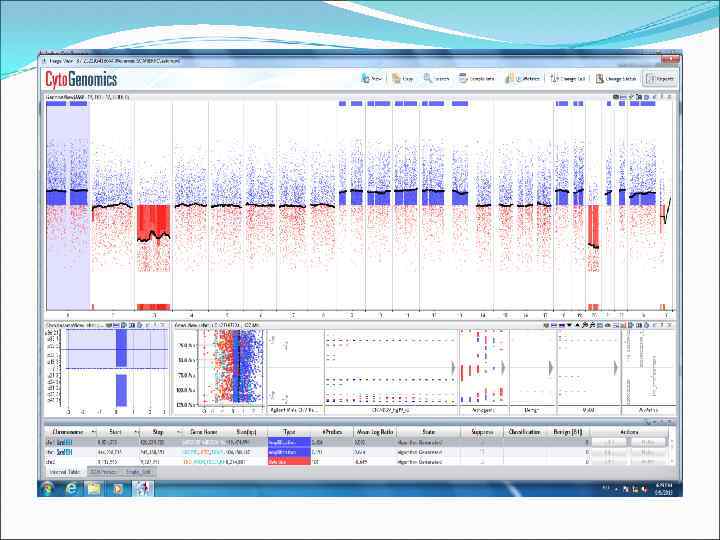Click the Artifact track label
This screenshot has width=720, height=540.
(648, 410)
